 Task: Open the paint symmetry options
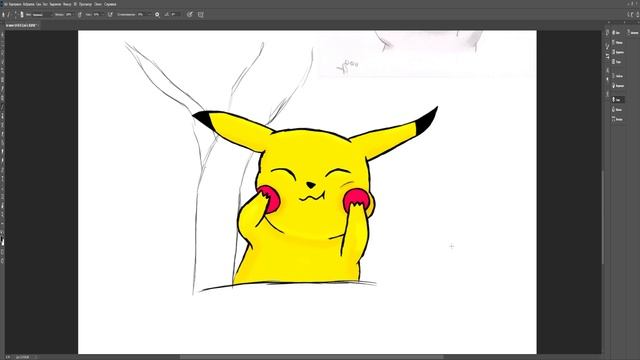tap(200, 14)
